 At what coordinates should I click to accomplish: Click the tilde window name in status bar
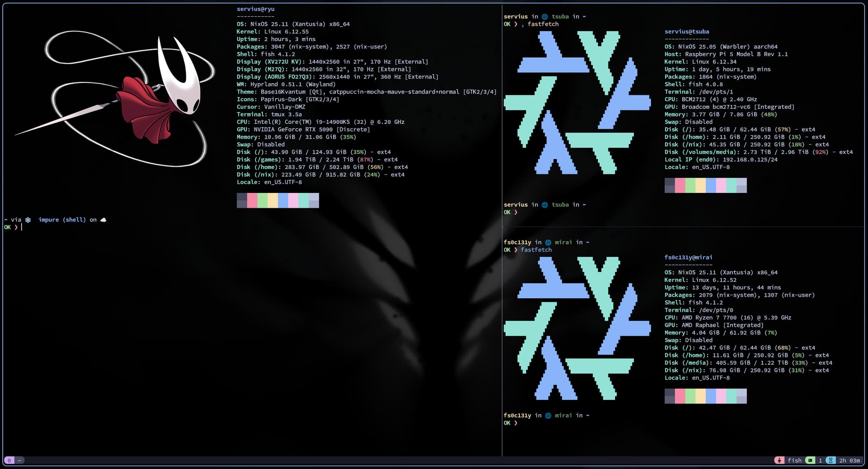20,460
